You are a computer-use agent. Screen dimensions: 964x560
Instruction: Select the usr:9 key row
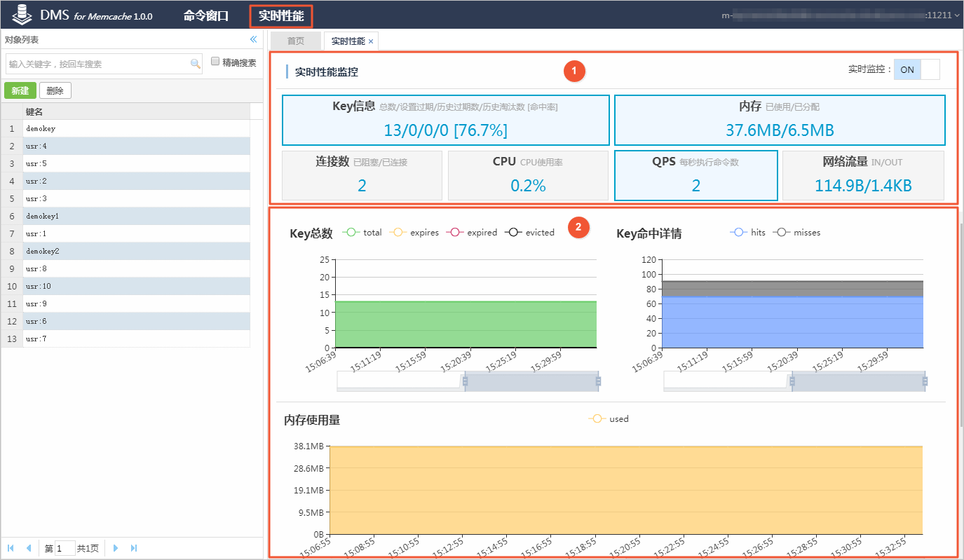point(136,303)
